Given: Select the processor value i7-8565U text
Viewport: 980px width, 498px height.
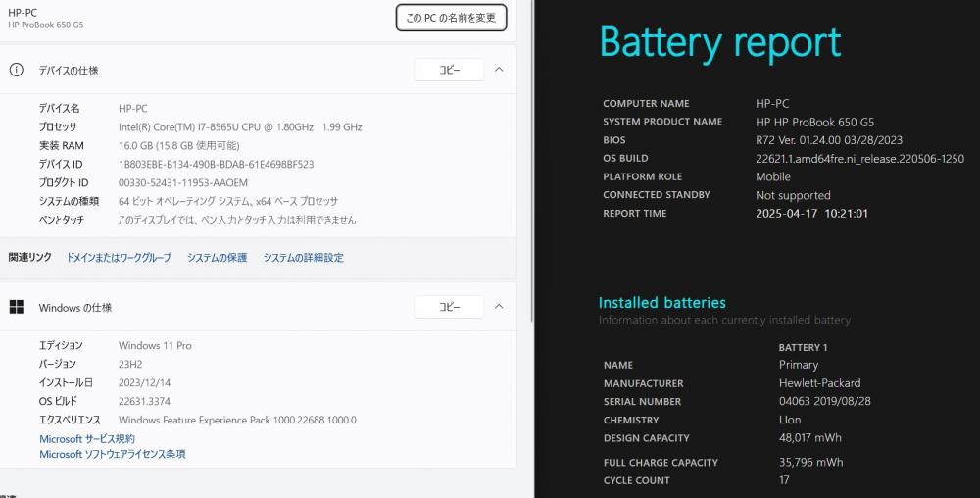Looking at the screenshot, I should 241,126.
